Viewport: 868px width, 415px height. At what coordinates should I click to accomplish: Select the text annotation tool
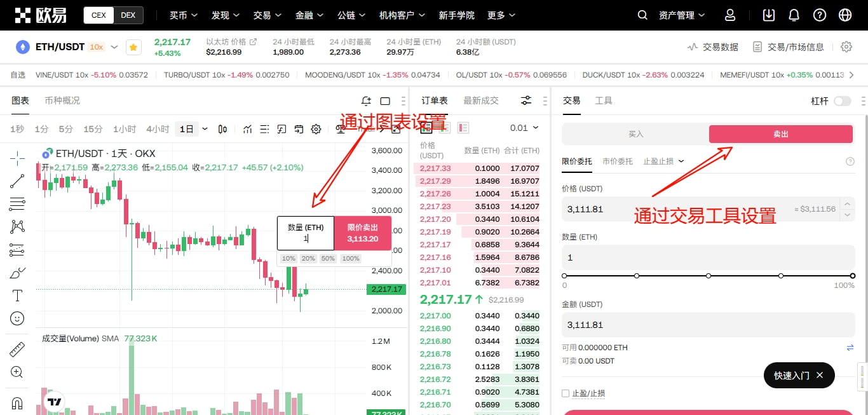[17, 295]
